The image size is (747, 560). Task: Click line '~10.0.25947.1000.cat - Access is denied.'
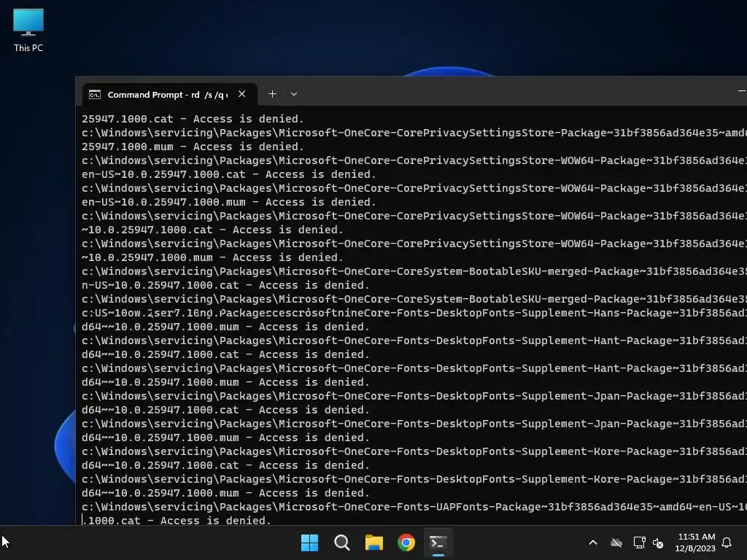click(212, 230)
